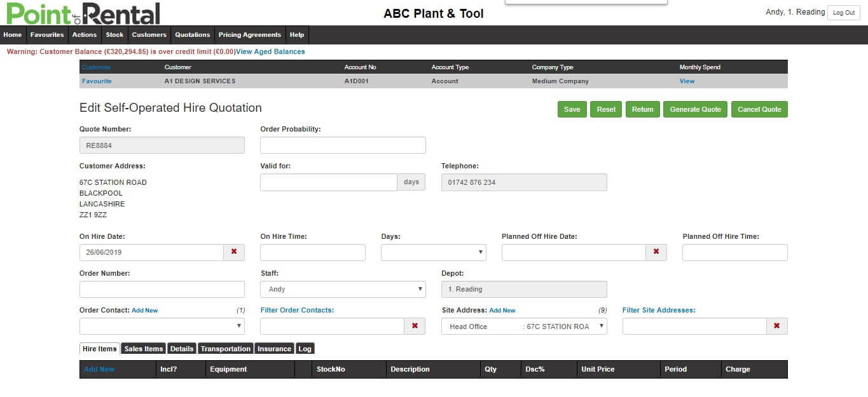Image resolution: width=868 pixels, height=397 pixels.
Task: Click the Order Number input field
Action: [162, 289]
